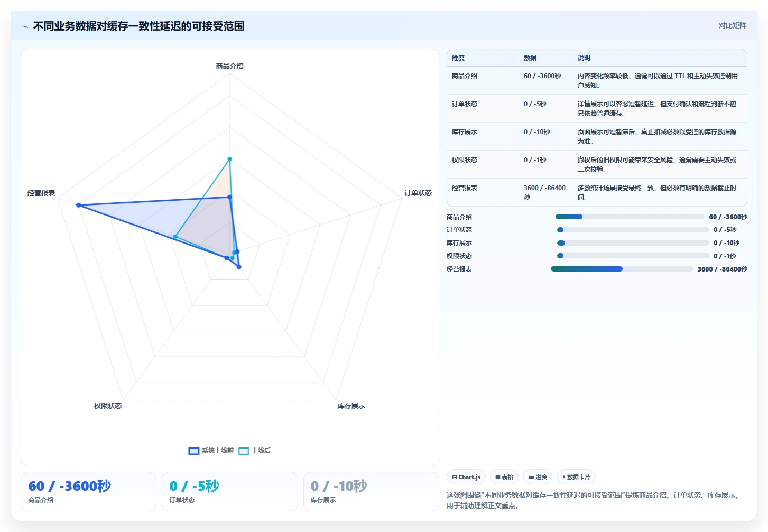Click the 上线后 cyan legend color box
768x532 pixels.
[x=244, y=451]
